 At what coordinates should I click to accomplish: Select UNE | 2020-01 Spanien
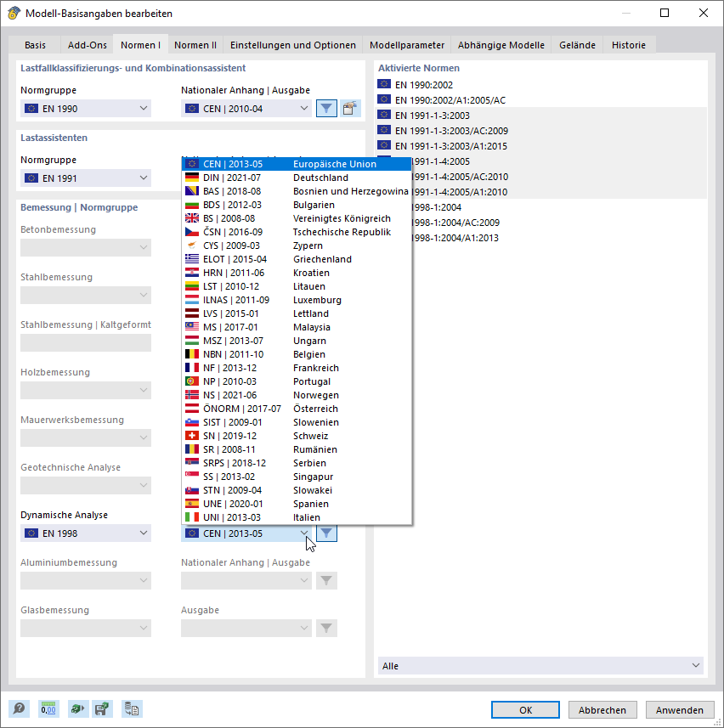click(x=297, y=504)
